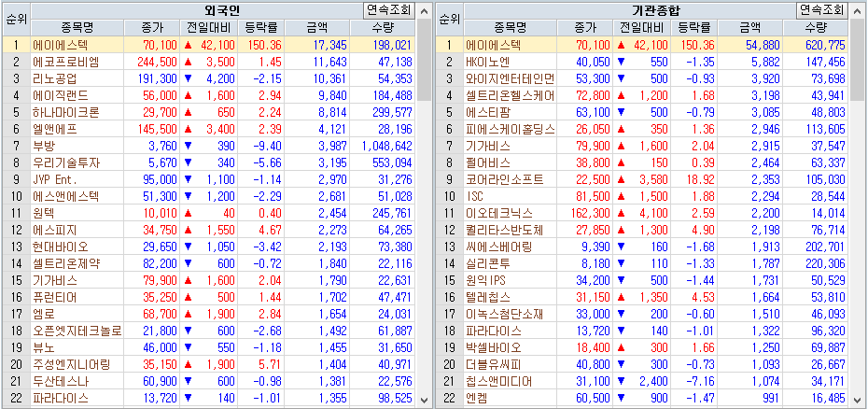This screenshot has height=409, width=868.
Task: Sort by 종가 header in 외국인 table
Action: pos(152,28)
